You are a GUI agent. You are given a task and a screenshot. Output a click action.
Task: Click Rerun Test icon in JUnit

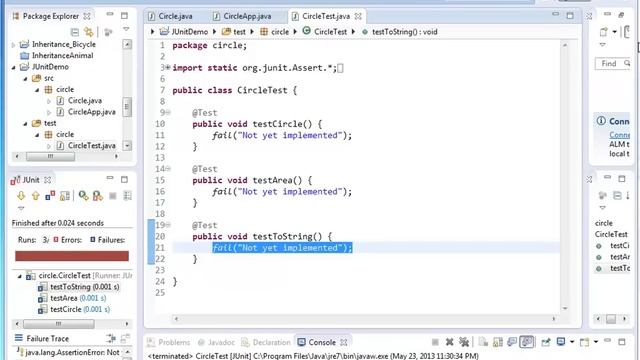[84, 196]
